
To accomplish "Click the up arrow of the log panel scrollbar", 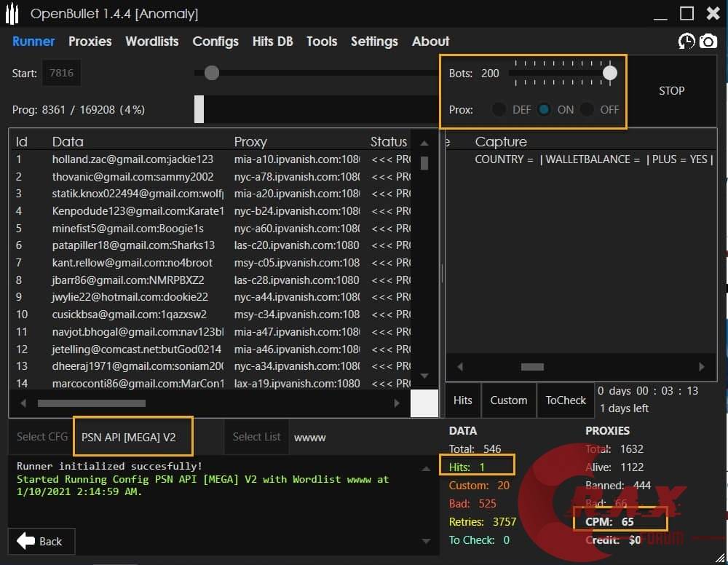I will click(426, 469).
